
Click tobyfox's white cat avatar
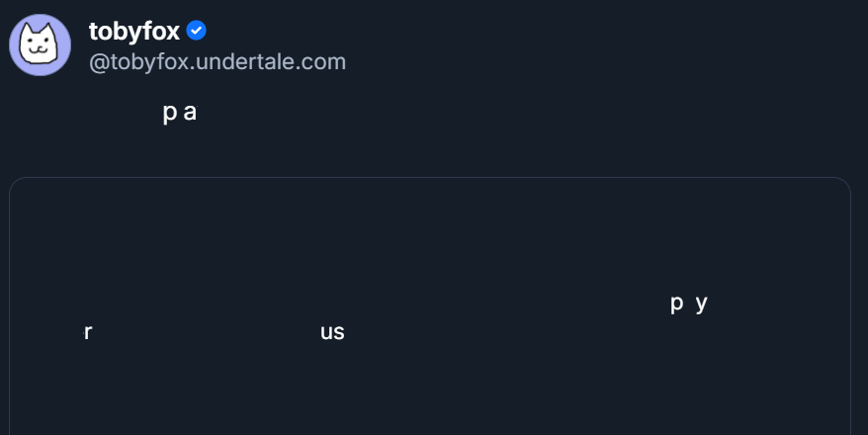tap(40, 45)
